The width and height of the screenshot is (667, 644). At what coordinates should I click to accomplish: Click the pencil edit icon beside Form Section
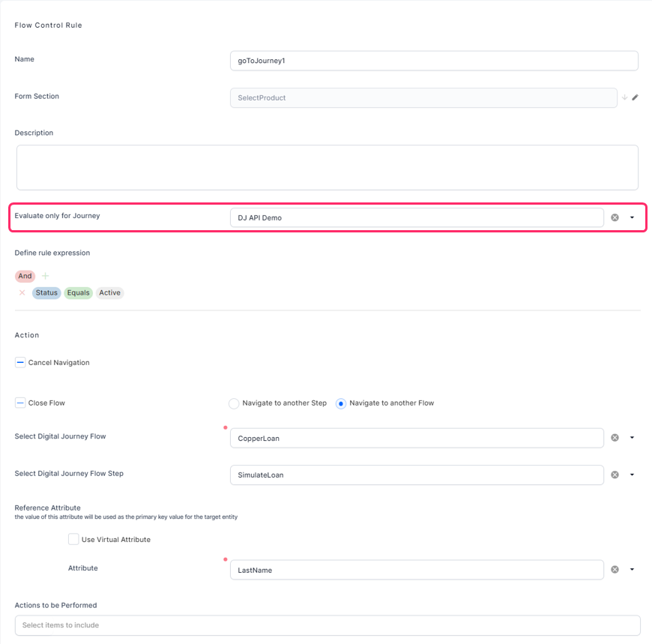click(636, 97)
